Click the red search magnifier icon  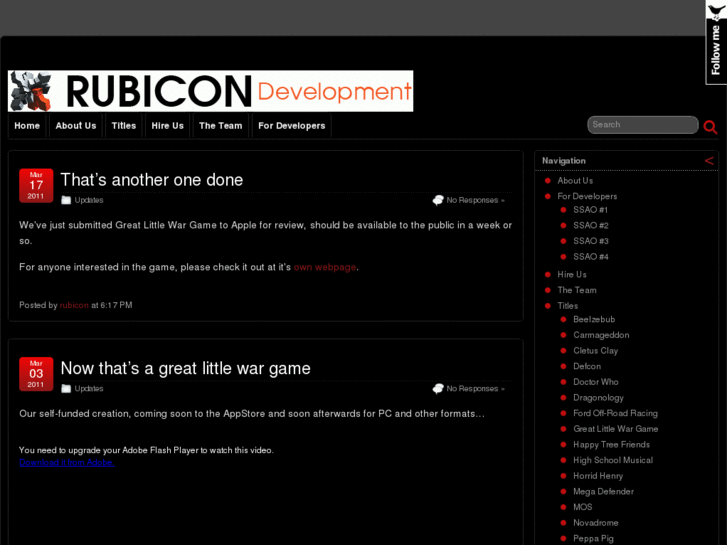[x=710, y=127]
